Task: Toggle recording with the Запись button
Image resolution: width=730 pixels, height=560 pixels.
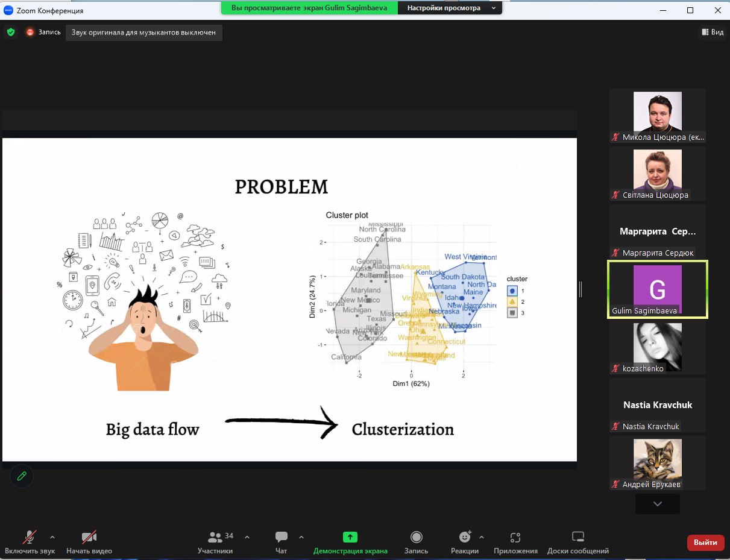Action: (x=416, y=537)
